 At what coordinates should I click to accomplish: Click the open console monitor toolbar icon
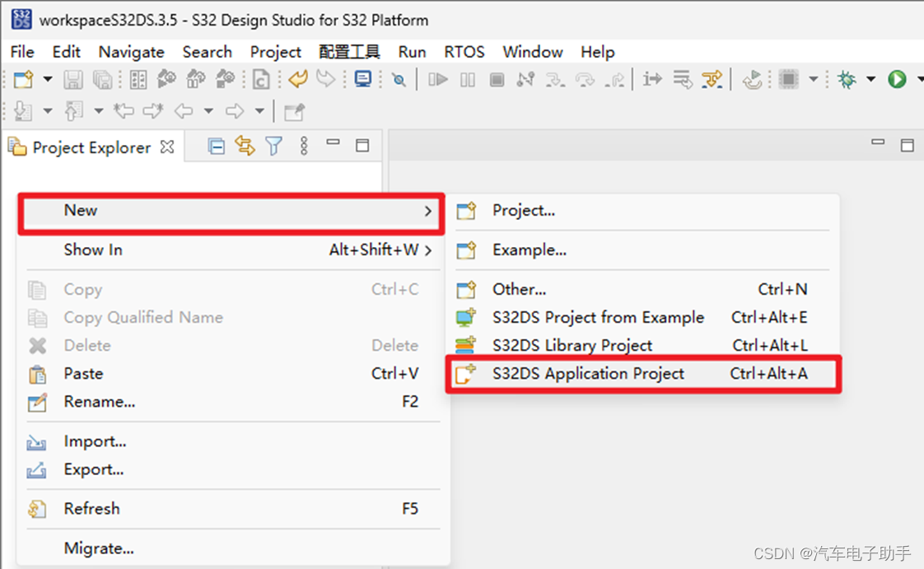click(363, 79)
